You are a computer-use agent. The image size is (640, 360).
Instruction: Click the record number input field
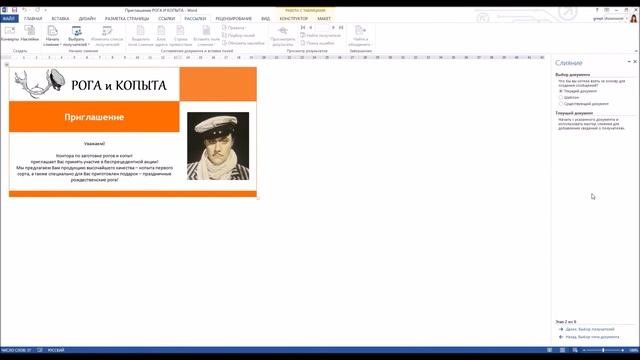click(x=322, y=28)
